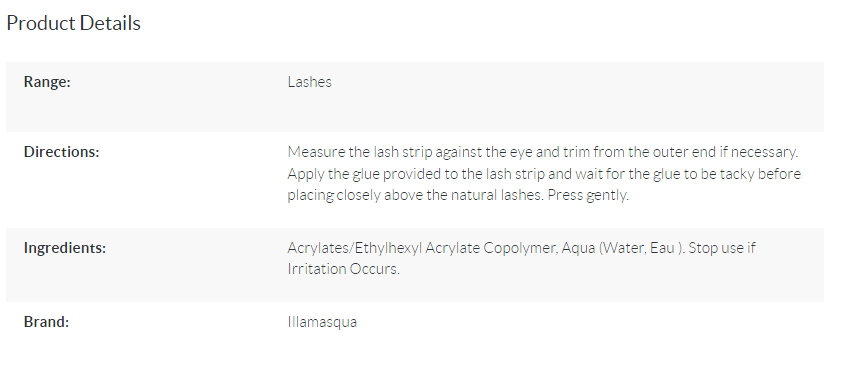Click the Directions: row label
This screenshot has width=853, height=366.
pos(61,152)
